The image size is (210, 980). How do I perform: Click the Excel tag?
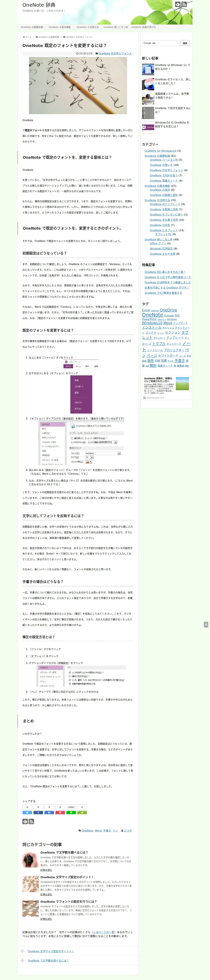[146, 310]
